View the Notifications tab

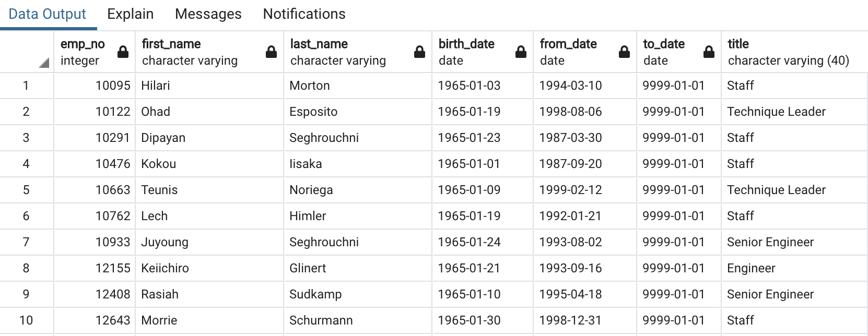click(x=303, y=14)
